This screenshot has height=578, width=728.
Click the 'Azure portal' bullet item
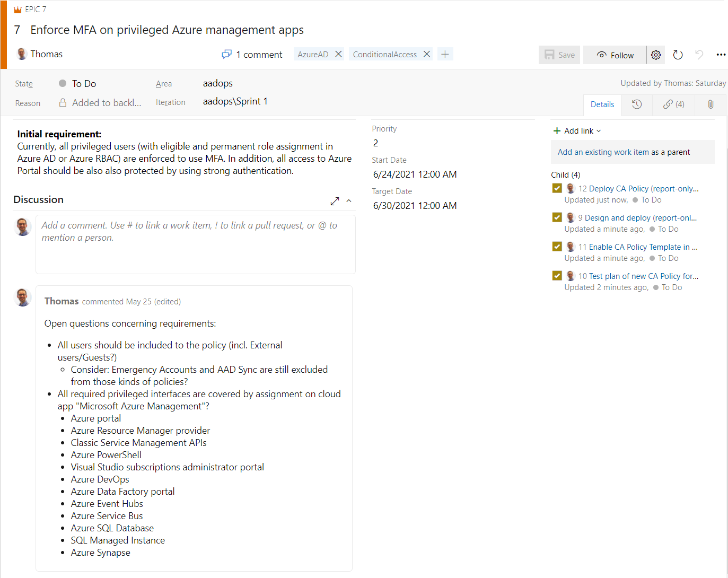(x=96, y=418)
